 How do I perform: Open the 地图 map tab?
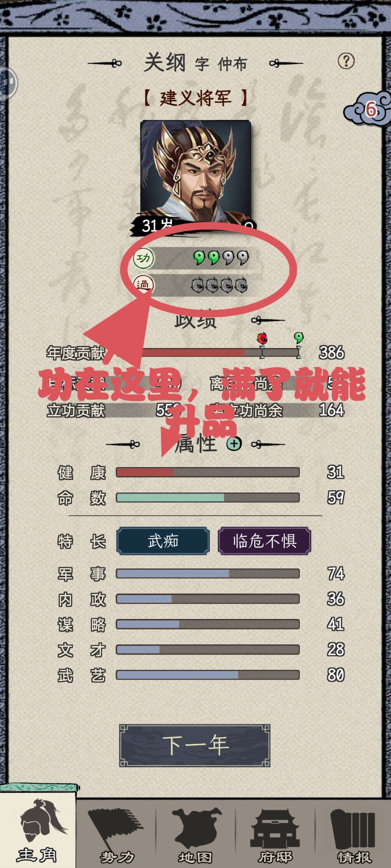[x=195, y=835]
